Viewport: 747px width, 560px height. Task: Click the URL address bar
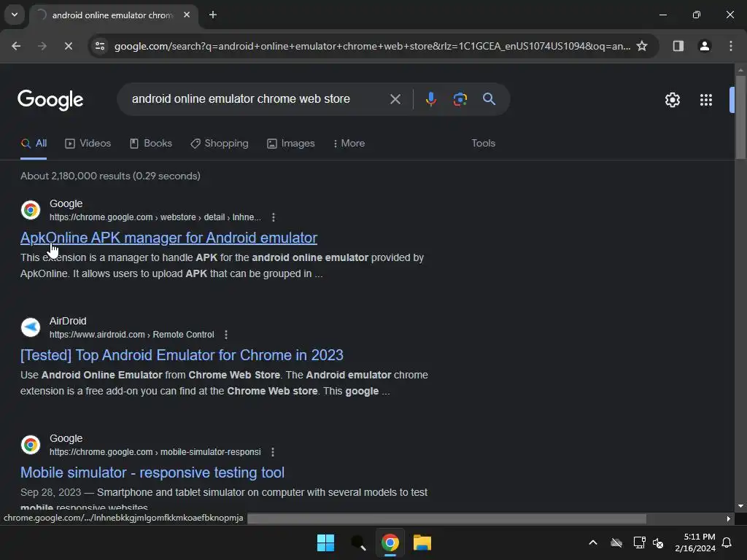click(x=372, y=46)
